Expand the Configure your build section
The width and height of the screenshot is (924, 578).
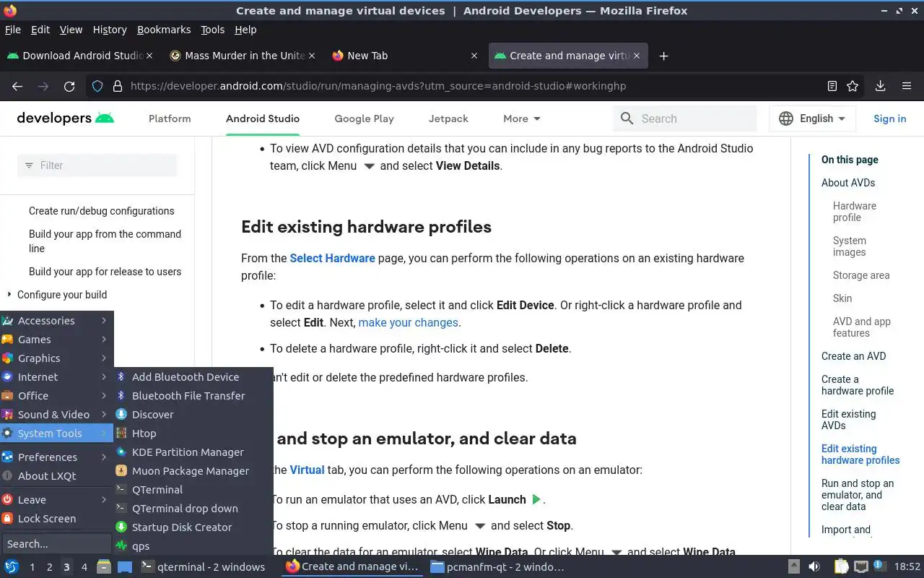pos(9,295)
